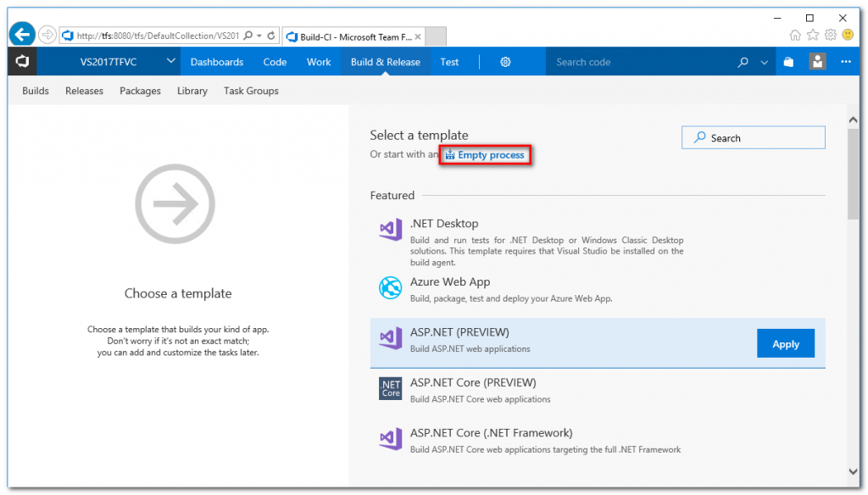Open the address bar history dropdown arrow
The height and width of the screenshot is (495, 868).
259,36
